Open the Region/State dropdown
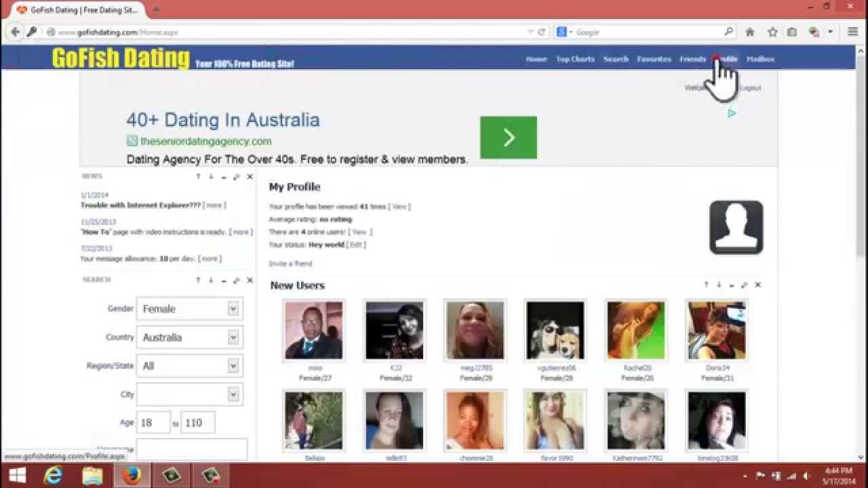868x488 pixels. pyautogui.click(x=190, y=366)
